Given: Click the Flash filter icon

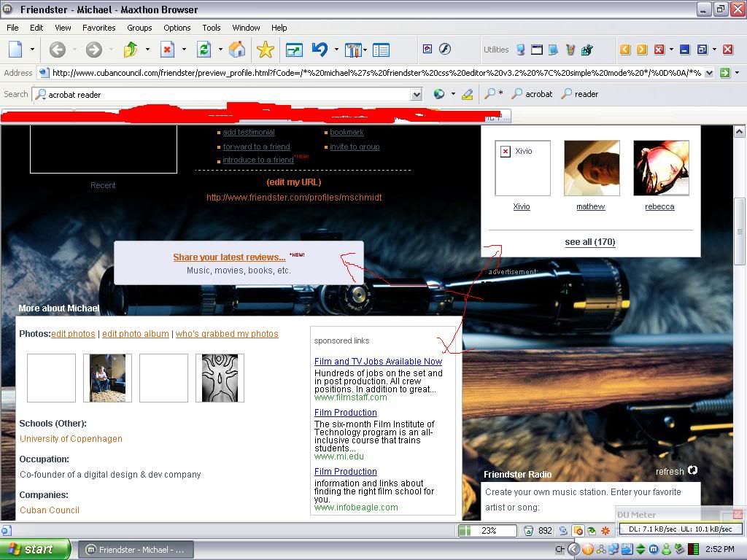Looking at the screenshot, I should pos(445,49).
